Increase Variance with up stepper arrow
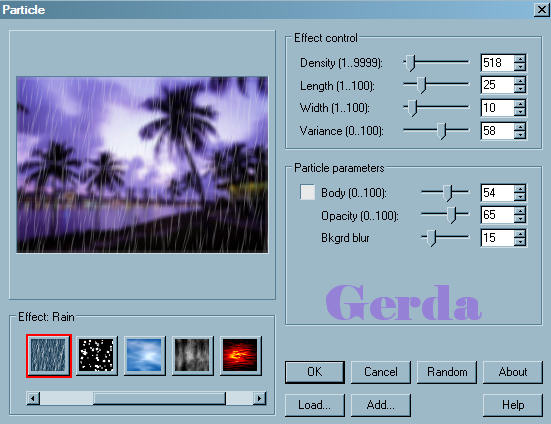 [520, 126]
